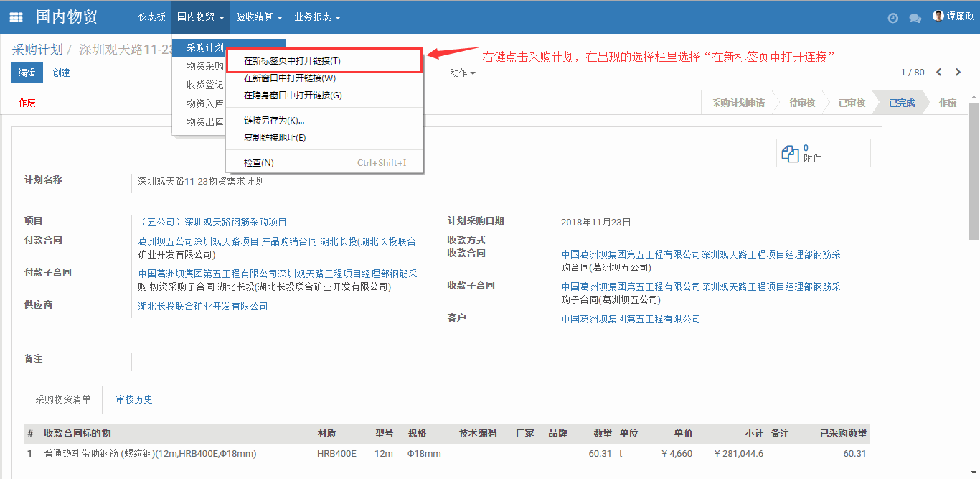This screenshot has width=980, height=479.
Task: Switch to the 审核历史 tab
Action: click(x=134, y=399)
